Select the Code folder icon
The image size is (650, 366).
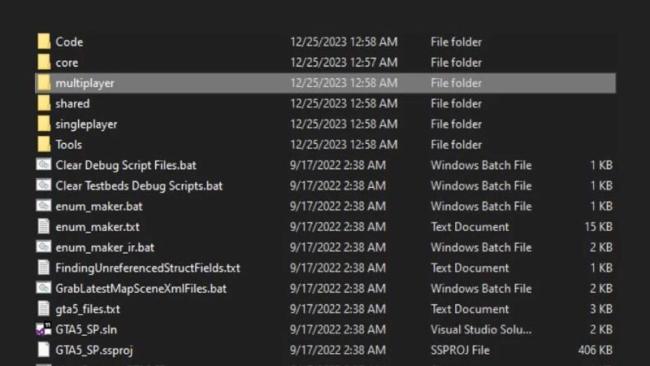pos(44,41)
